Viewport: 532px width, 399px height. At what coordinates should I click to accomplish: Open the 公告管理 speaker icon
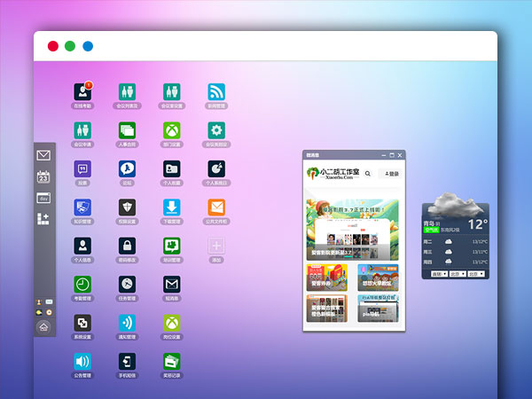[x=83, y=361]
